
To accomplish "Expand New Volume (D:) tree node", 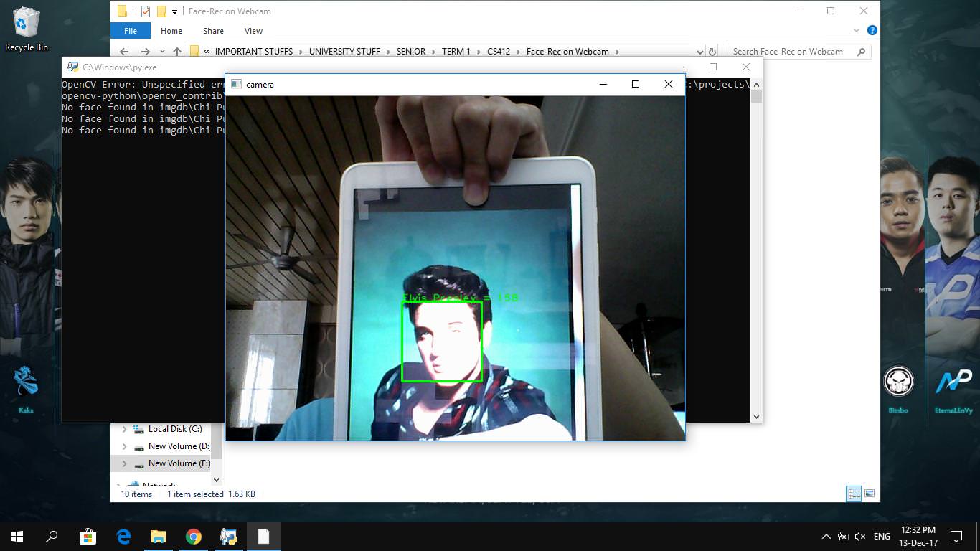I will tap(124, 446).
